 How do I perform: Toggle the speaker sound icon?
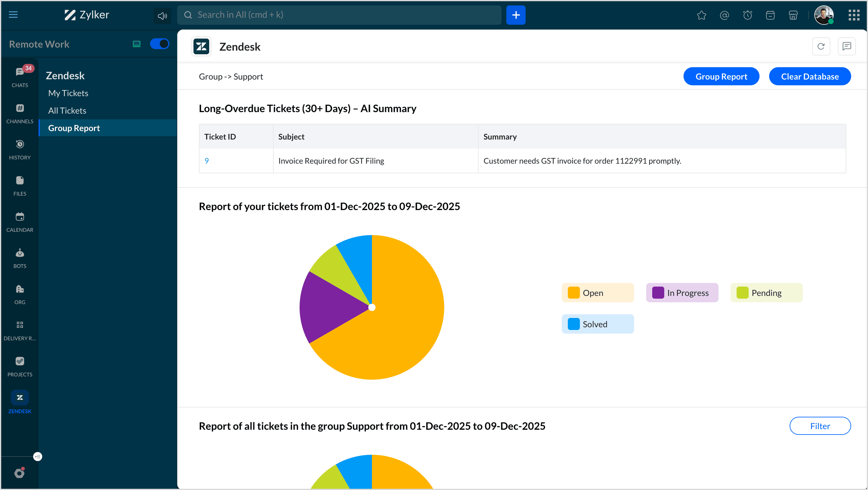(162, 15)
